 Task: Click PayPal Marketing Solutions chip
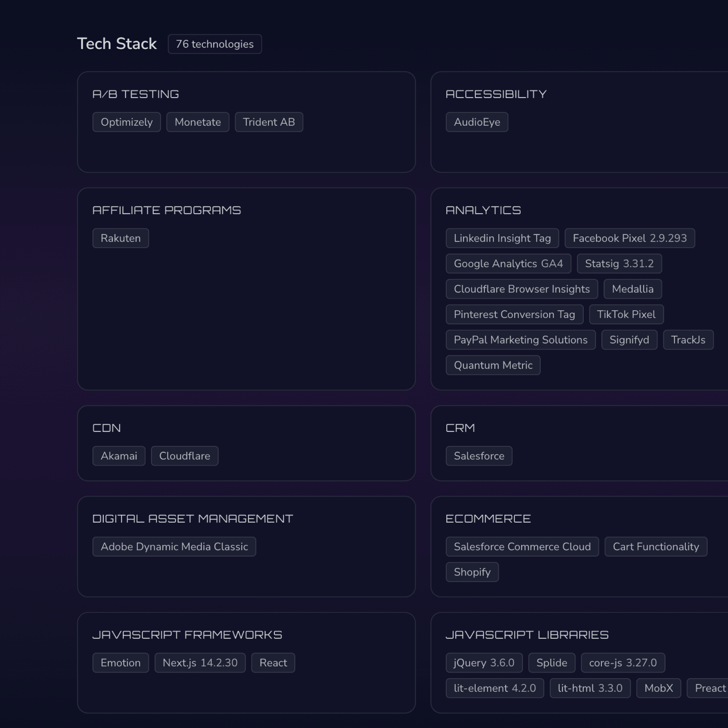point(521,340)
